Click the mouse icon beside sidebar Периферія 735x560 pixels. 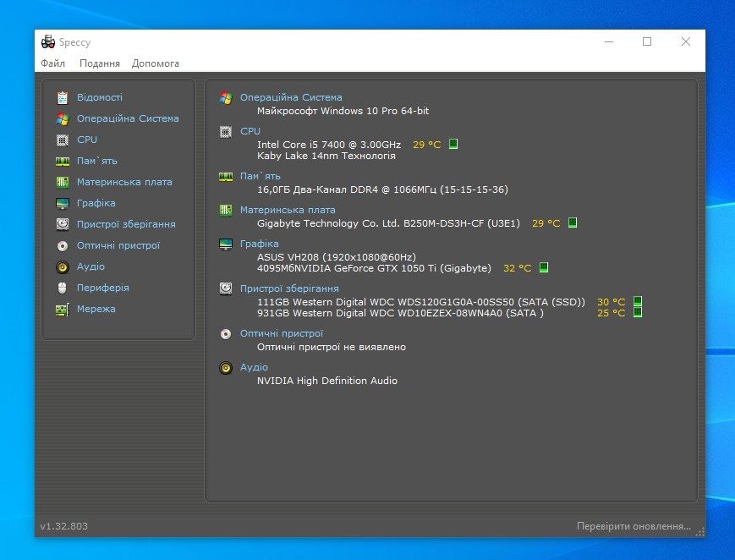click(63, 288)
